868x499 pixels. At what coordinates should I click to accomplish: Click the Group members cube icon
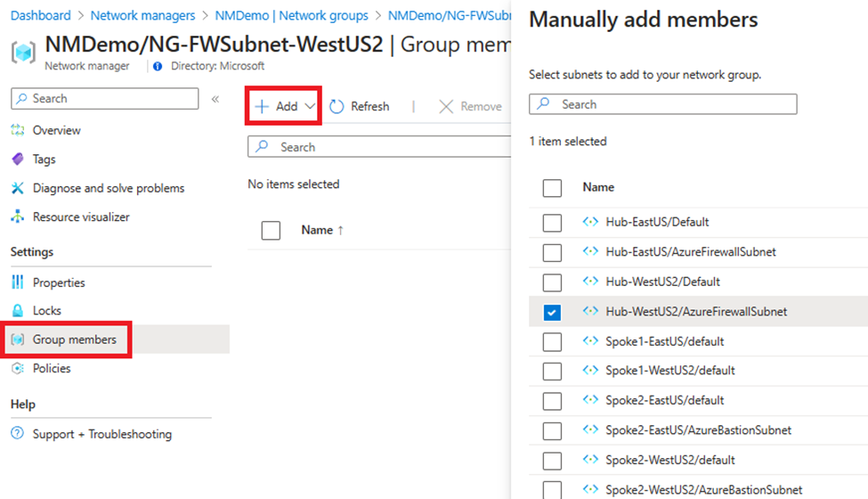click(18, 339)
